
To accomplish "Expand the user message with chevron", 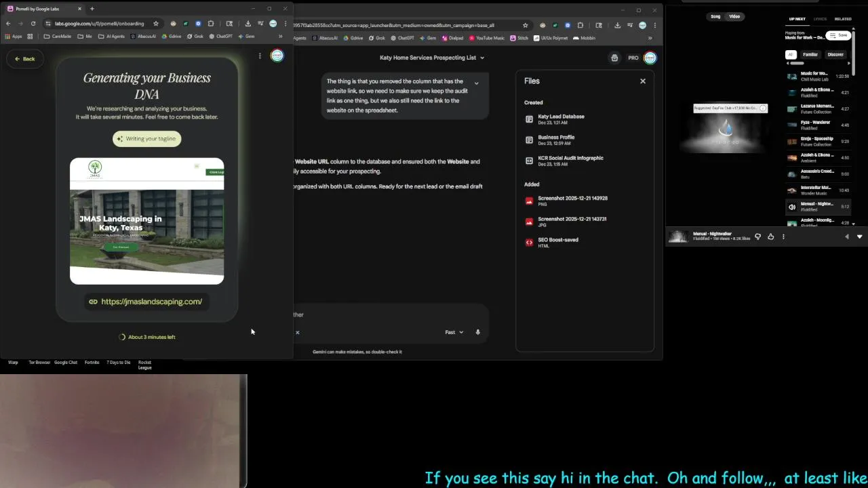I will tap(476, 83).
